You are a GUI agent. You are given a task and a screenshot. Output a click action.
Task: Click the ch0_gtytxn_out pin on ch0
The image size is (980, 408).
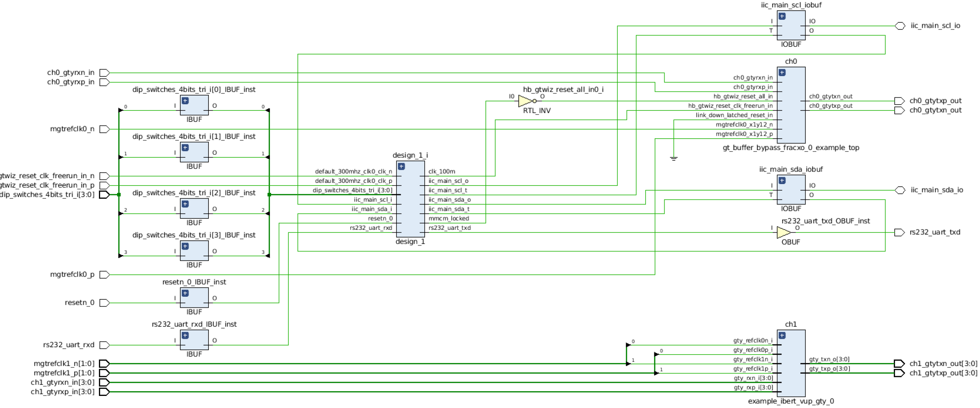pyautogui.click(x=831, y=97)
